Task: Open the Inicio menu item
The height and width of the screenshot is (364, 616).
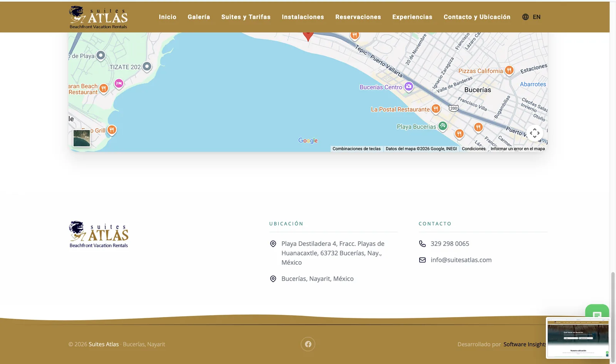Action: pyautogui.click(x=167, y=17)
